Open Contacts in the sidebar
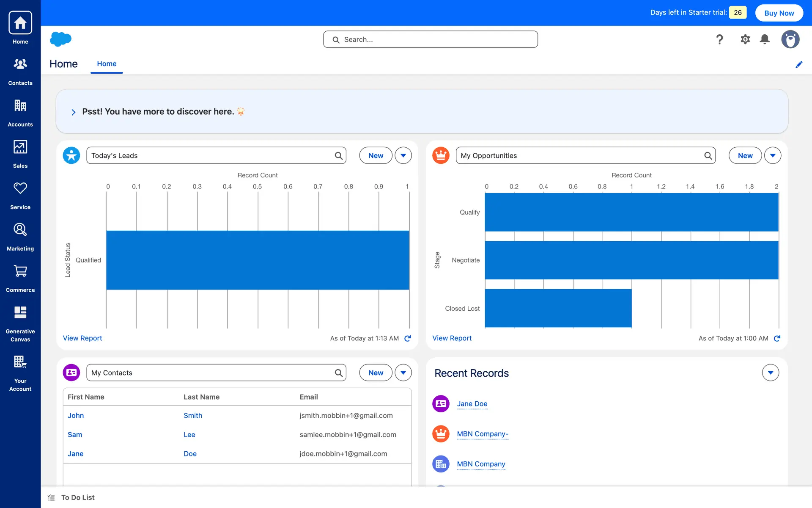Viewport: 812px width, 508px height. point(20,71)
